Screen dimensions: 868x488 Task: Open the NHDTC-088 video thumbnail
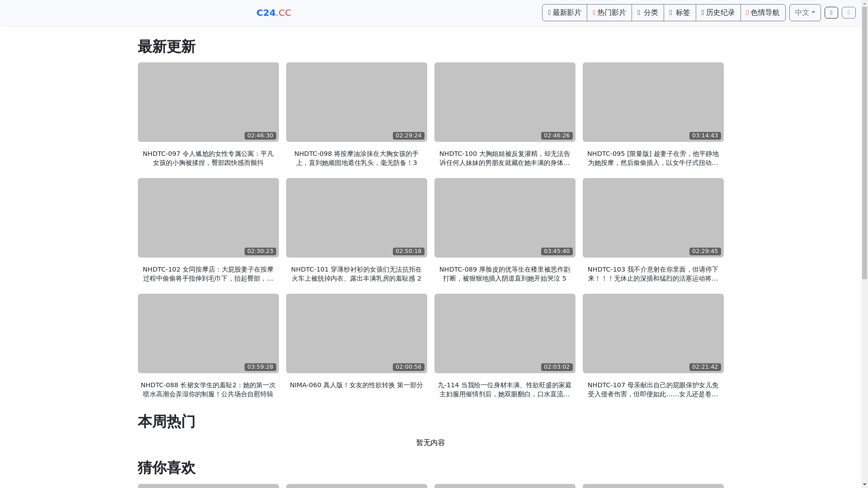[x=208, y=333]
